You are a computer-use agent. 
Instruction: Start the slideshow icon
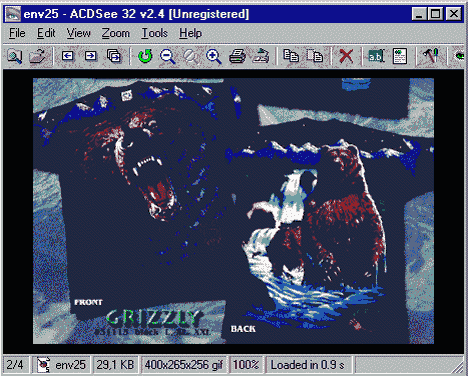point(114,56)
